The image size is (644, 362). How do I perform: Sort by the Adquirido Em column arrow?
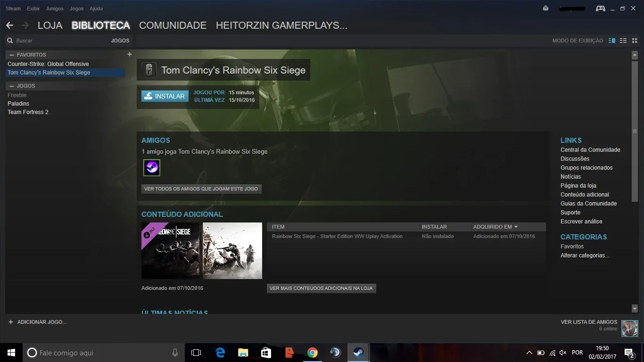(516, 227)
